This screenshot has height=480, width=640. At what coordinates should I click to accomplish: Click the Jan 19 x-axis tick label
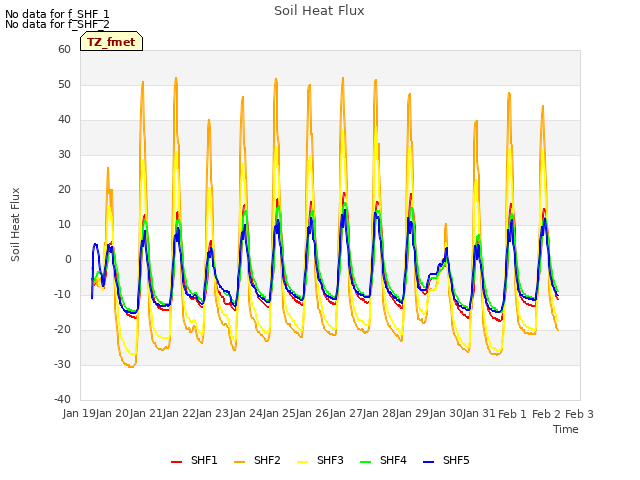(x=79, y=413)
